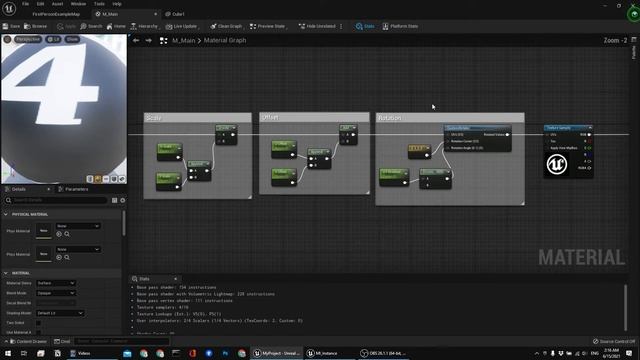Open Details property matrix view icon

115,200
